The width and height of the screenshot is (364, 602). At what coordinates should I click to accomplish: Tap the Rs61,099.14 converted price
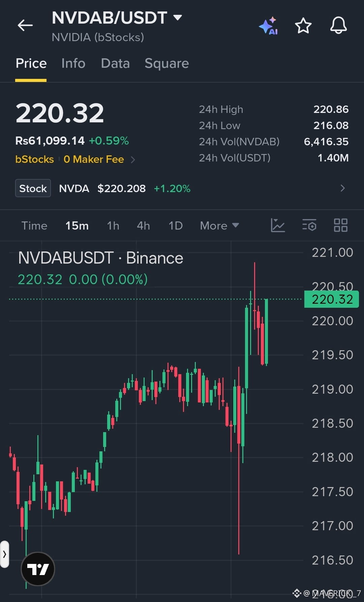click(x=50, y=141)
